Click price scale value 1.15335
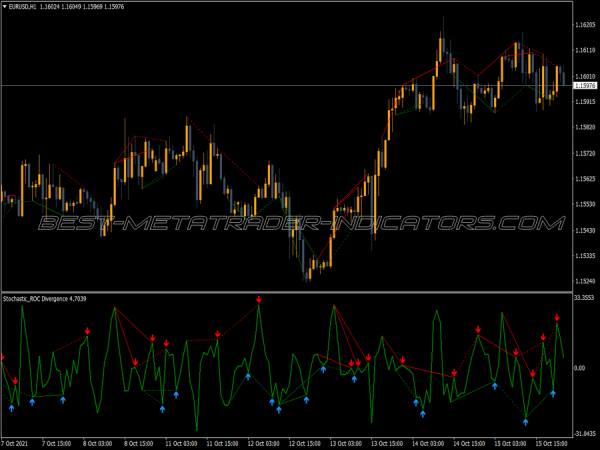 (x=585, y=256)
